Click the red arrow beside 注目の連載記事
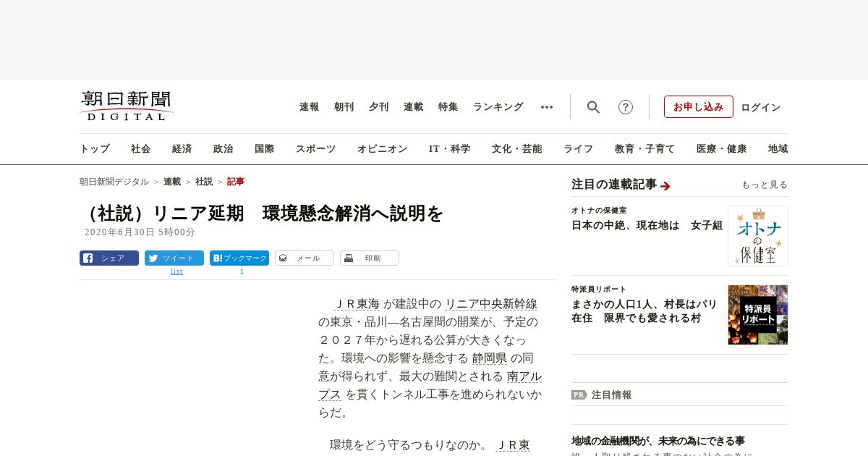This screenshot has height=456, width=868. pos(665,186)
